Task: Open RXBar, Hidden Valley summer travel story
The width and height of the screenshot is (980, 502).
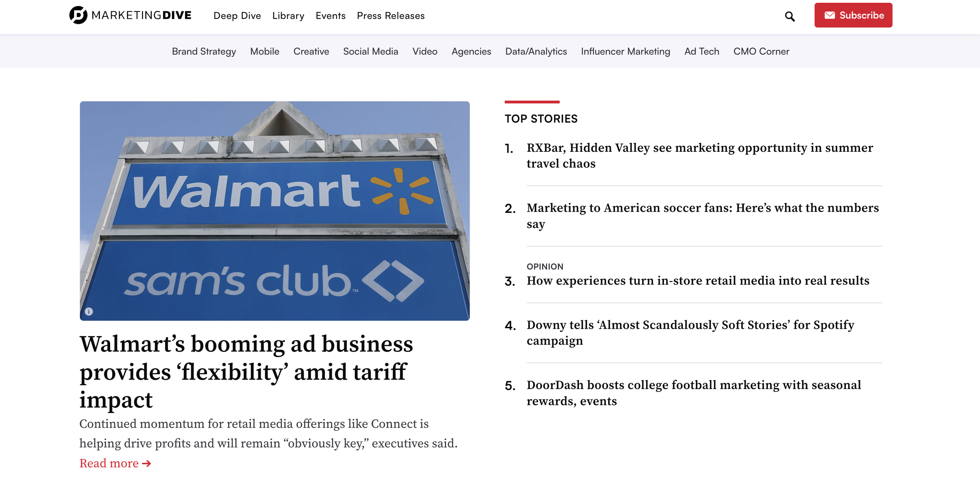Action: point(699,156)
